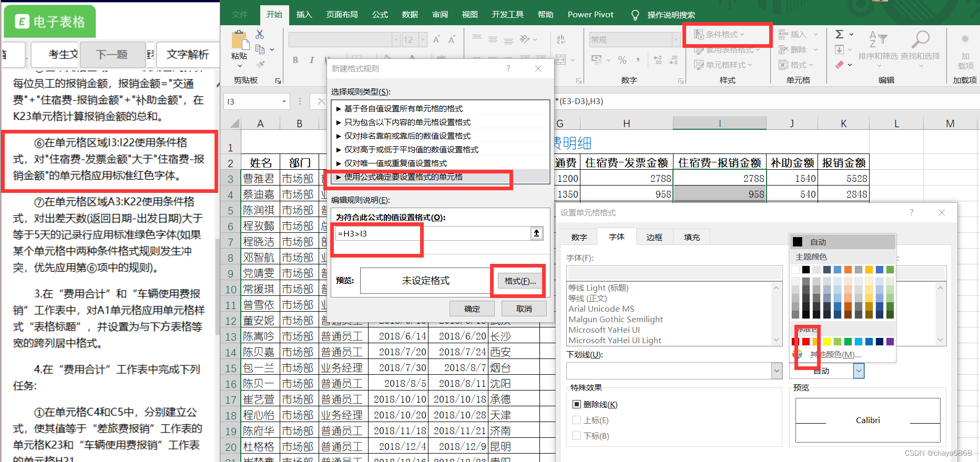Click the bottom align icon
The height and width of the screenshot is (462, 980).
[x=508, y=40]
